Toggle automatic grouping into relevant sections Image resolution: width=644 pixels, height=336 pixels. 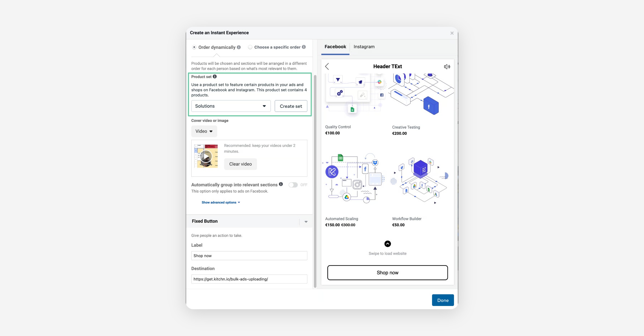(293, 185)
